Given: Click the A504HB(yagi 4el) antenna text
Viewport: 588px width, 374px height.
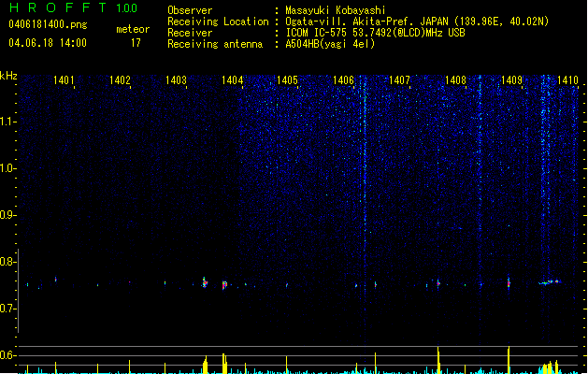Looking at the screenshot, I should 330,44.
